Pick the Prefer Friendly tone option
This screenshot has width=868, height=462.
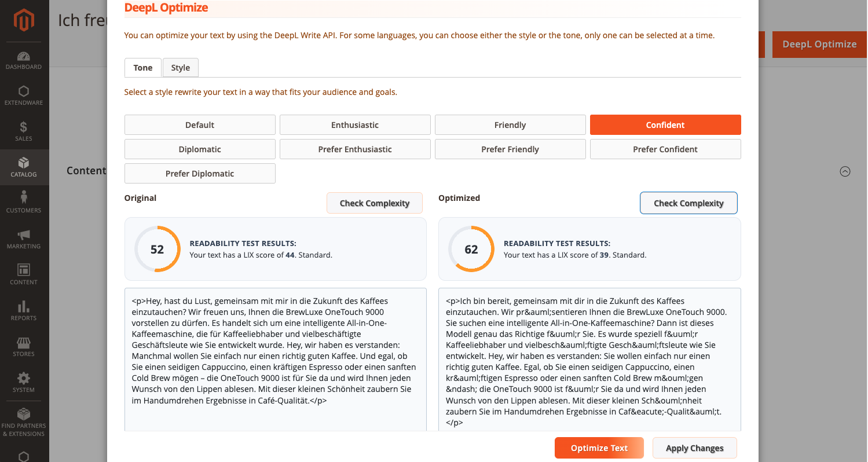pyautogui.click(x=510, y=149)
